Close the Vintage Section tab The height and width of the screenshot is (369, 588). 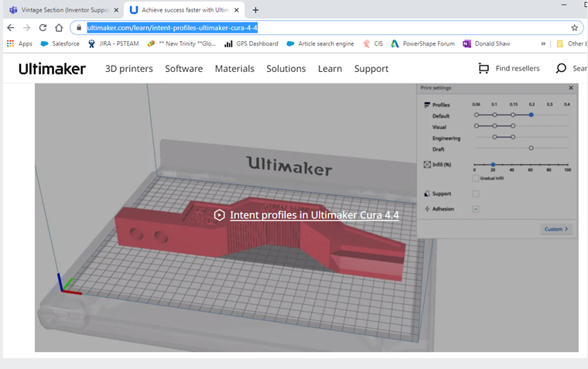[x=116, y=10]
